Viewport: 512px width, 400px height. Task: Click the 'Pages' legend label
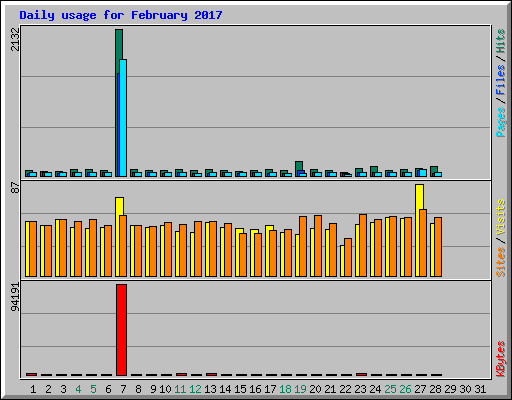pos(501,122)
